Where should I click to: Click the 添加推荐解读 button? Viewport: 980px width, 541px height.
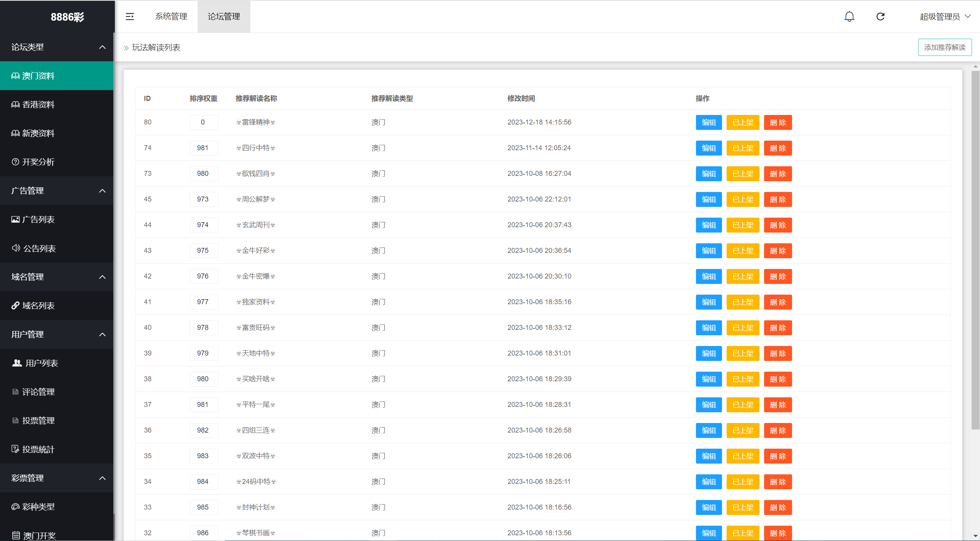click(x=944, y=48)
